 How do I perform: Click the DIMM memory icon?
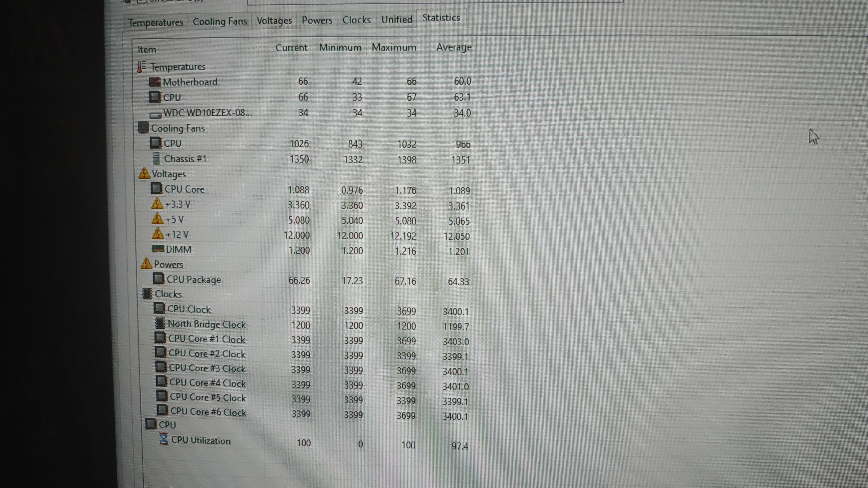point(158,249)
